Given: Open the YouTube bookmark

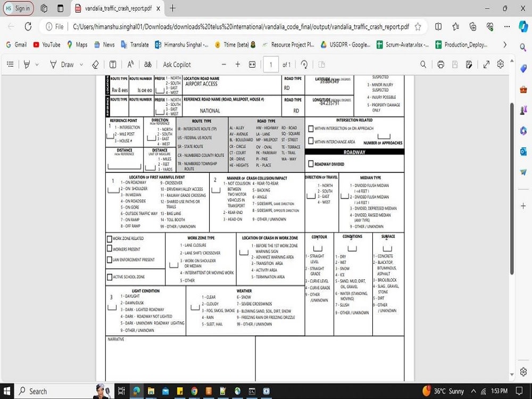Looking at the screenshot, I should point(47,45).
